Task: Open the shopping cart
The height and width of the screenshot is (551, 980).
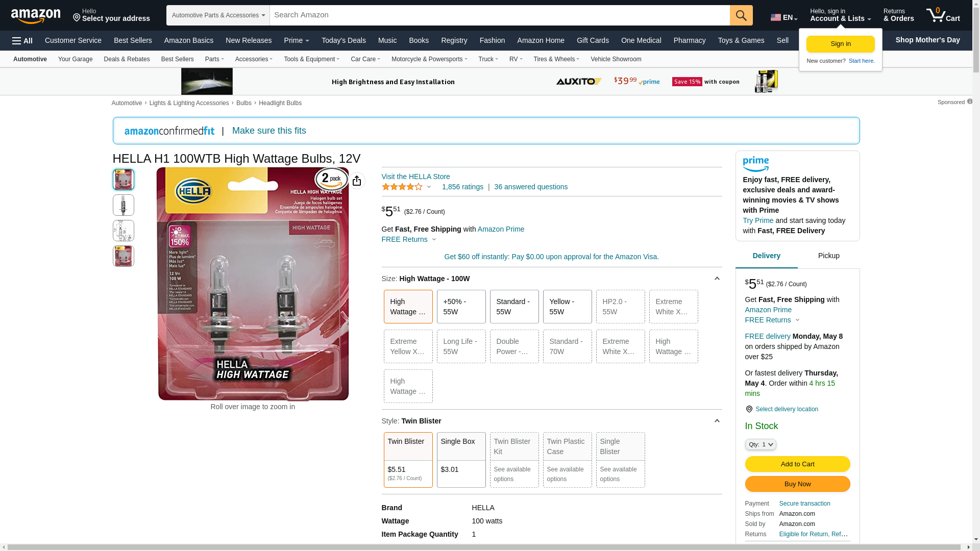Action: coord(943,15)
